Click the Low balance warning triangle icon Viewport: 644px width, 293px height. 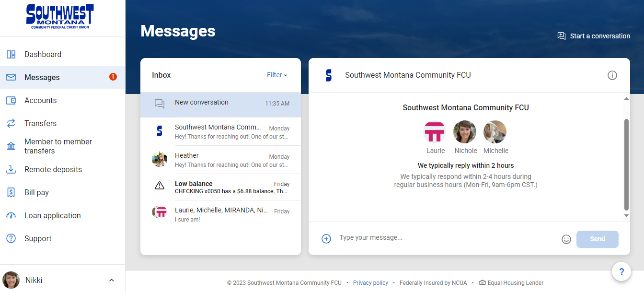(x=160, y=186)
